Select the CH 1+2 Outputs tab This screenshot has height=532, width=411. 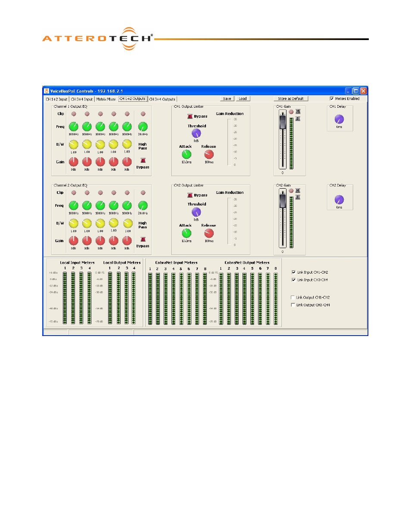[133, 99]
